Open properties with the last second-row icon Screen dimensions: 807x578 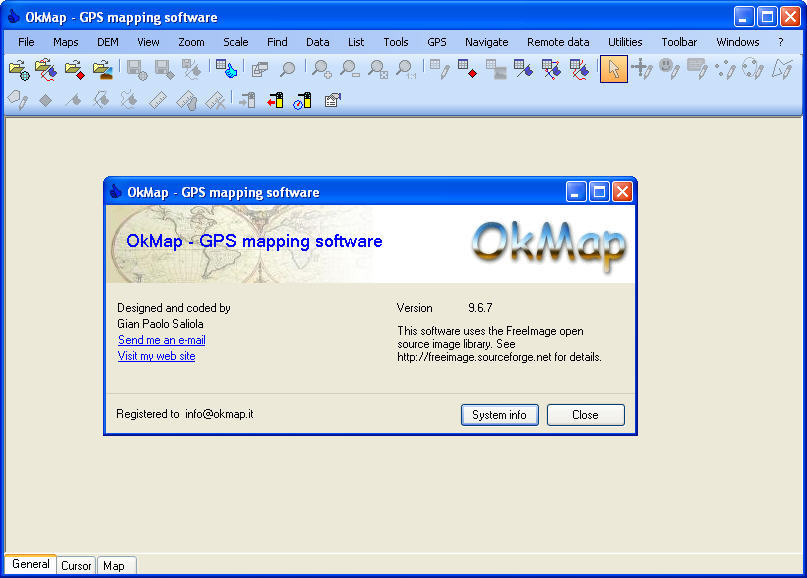[x=334, y=99]
